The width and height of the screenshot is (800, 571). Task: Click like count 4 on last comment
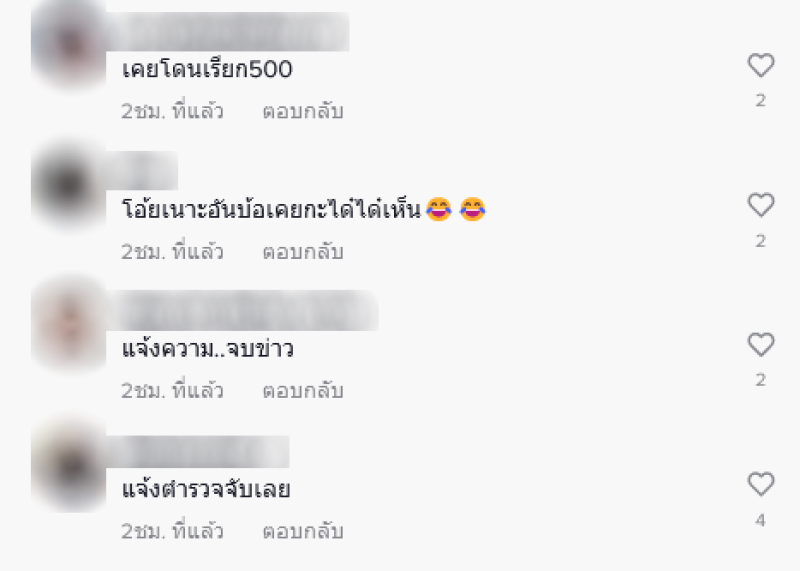(x=761, y=520)
